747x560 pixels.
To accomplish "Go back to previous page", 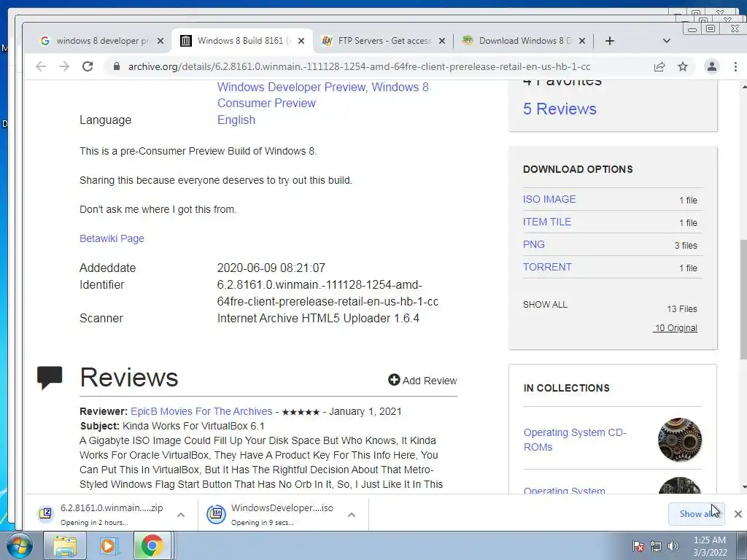I will (41, 66).
